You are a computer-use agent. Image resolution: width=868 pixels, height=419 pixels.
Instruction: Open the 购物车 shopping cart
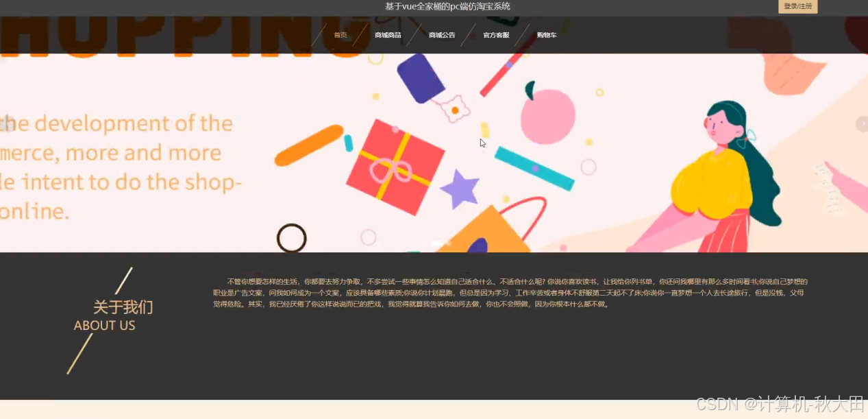[x=547, y=35]
